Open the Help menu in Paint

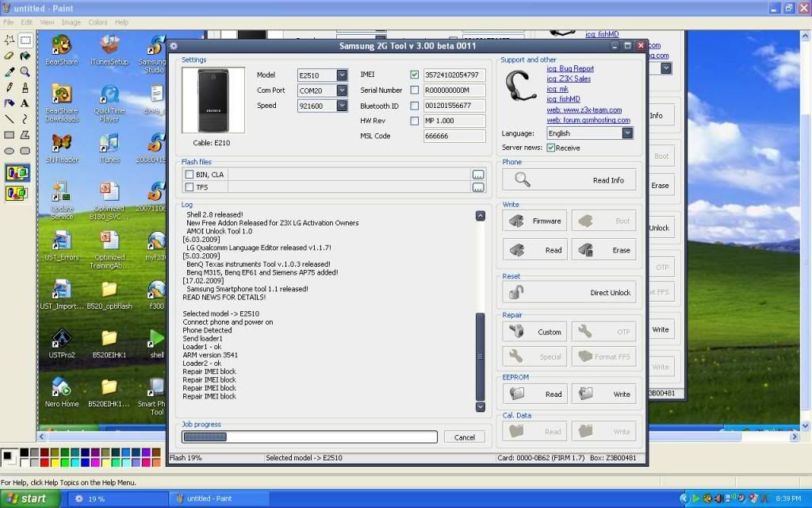point(121,22)
